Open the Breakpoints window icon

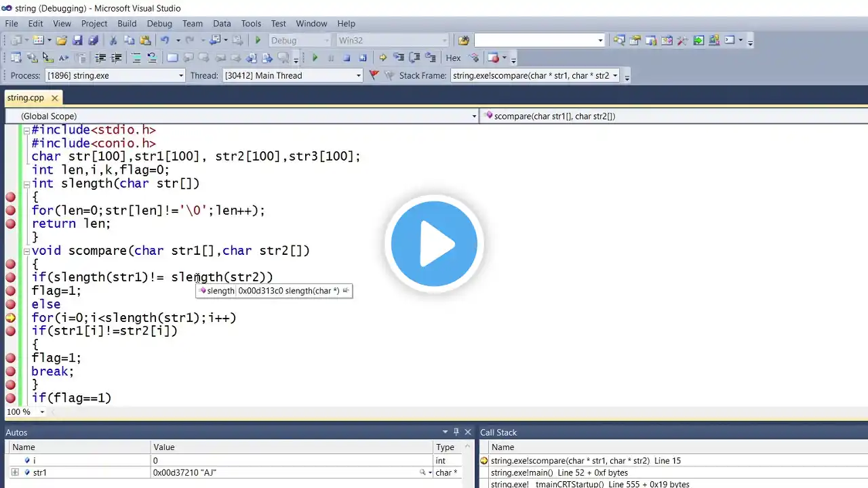(493, 58)
